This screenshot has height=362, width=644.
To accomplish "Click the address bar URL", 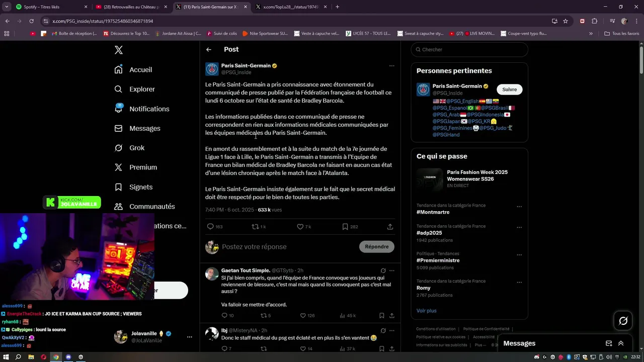I will 103,21.
